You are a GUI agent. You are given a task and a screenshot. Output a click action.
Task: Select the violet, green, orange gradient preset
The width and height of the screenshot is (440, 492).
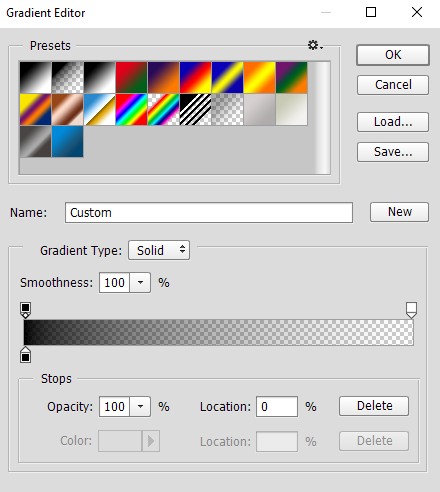point(292,77)
